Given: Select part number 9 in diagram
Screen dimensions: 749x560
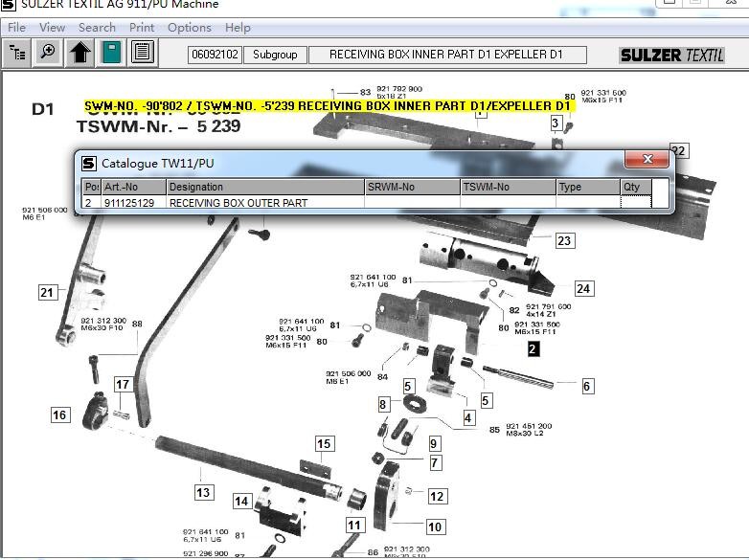Looking at the screenshot, I should 434,443.
